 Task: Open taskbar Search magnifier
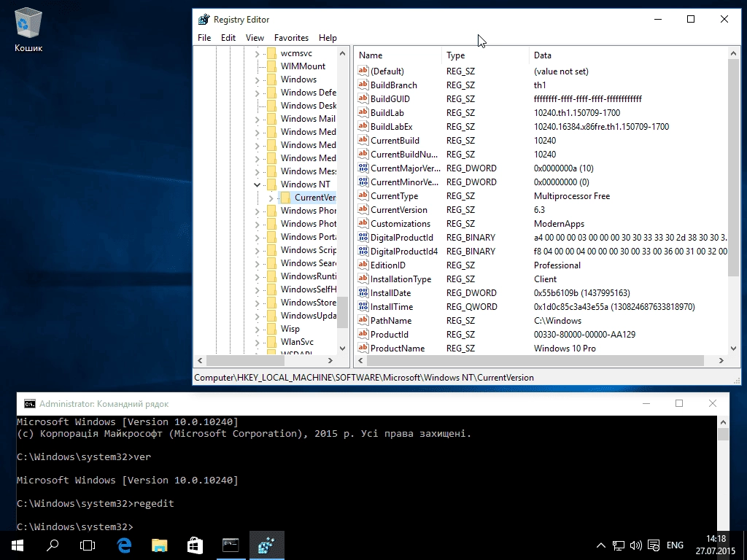pyautogui.click(x=53, y=545)
